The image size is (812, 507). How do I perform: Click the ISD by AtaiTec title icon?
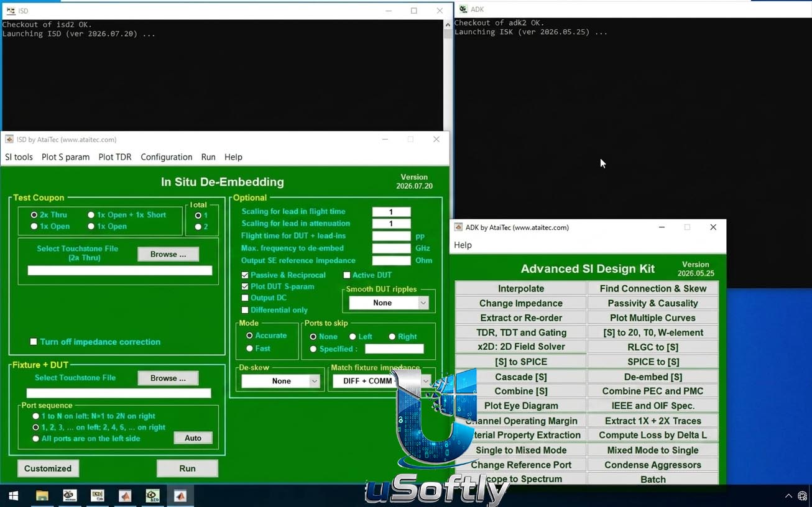[9, 139]
